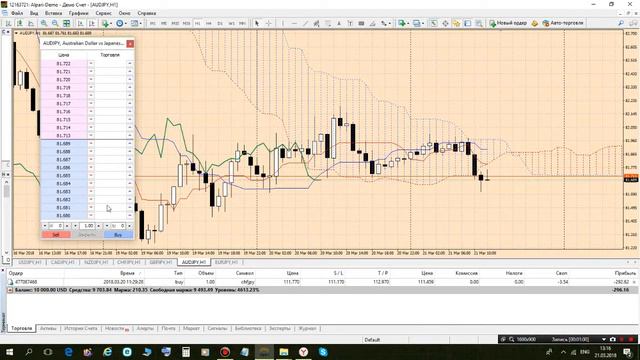Click the volume field showing 1.00
640x360 pixels.
coord(87,226)
